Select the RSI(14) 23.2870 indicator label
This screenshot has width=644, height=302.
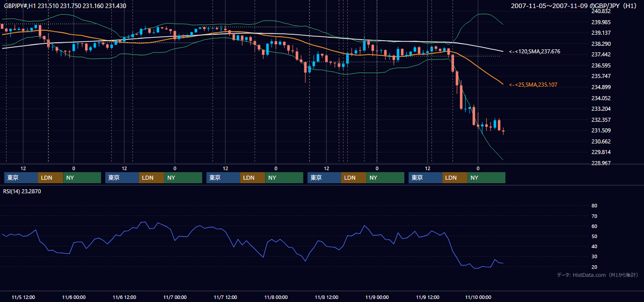(22, 191)
